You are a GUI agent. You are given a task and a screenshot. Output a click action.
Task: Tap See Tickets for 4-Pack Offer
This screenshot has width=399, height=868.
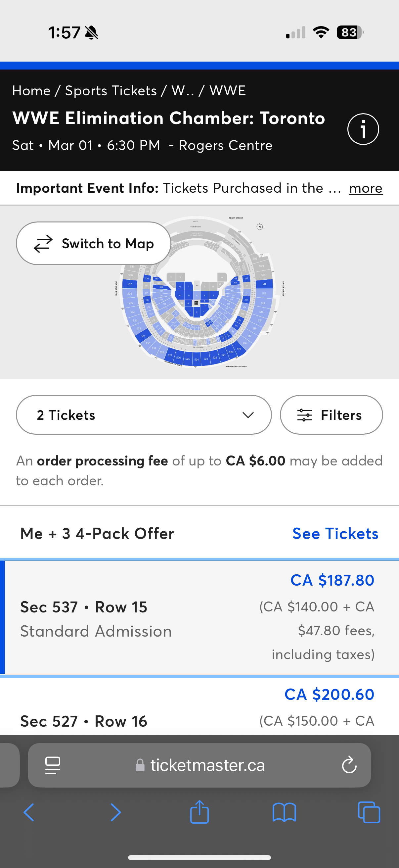[335, 534]
